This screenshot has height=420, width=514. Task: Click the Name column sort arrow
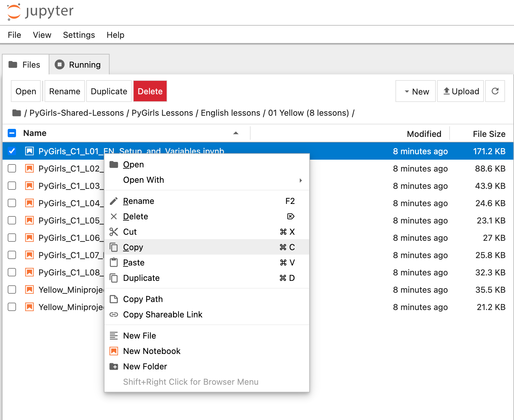coord(236,133)
